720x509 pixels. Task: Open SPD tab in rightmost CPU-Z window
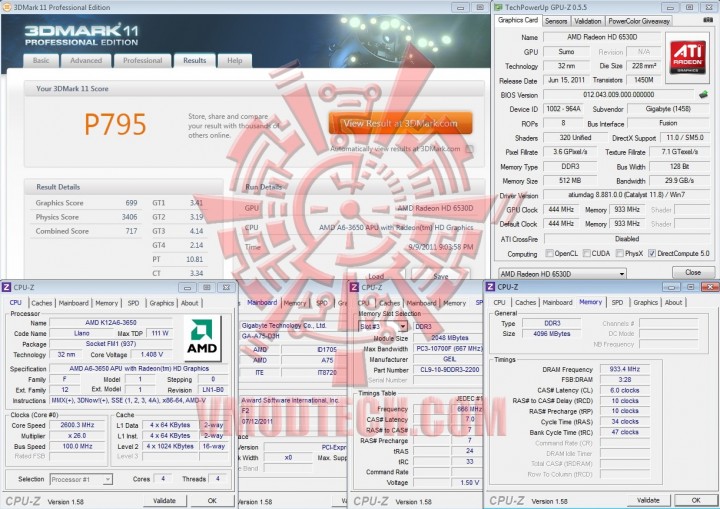[x=617, y=302]
